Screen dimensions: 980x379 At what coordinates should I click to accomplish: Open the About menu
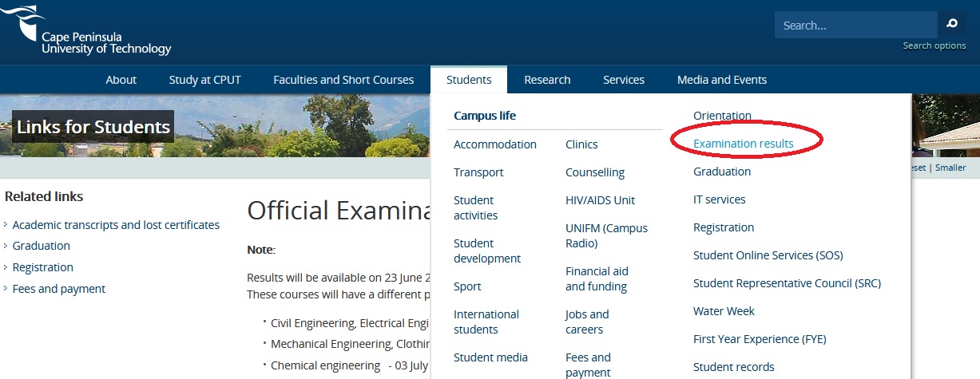(x=121, y=80)
